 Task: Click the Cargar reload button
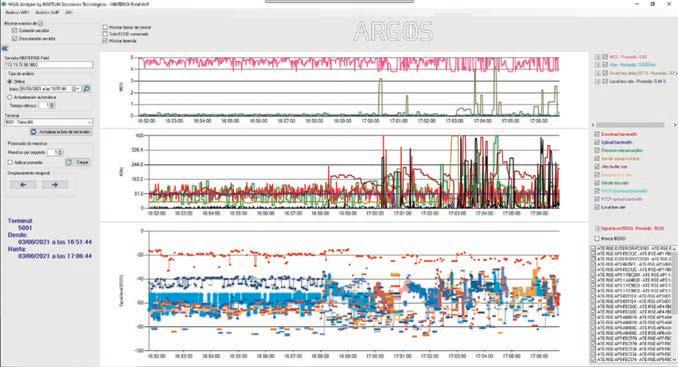(77, 163)
